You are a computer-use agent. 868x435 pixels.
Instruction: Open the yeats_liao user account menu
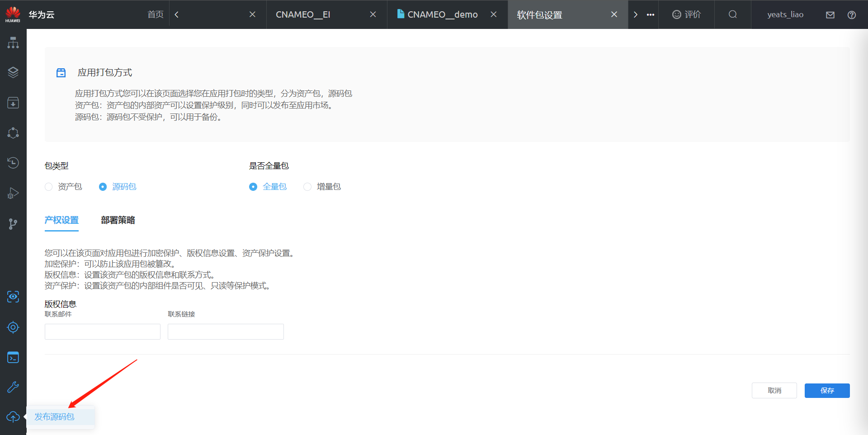click(785, 14)
